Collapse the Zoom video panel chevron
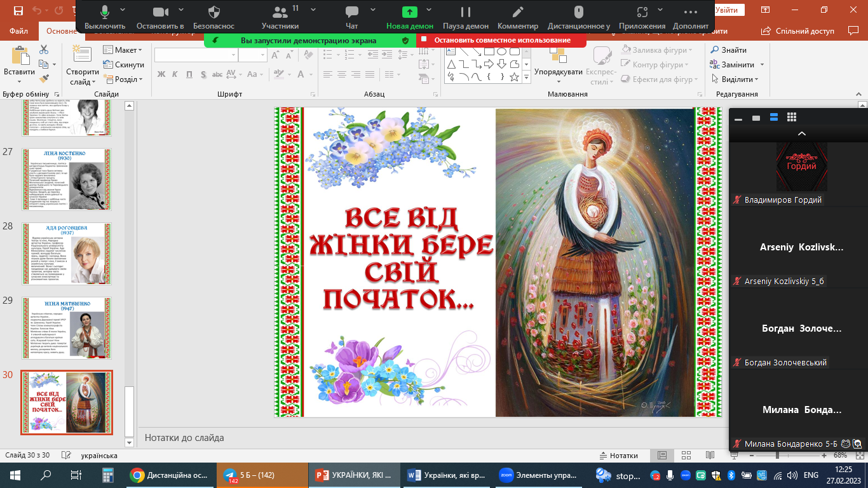Screen dimensions: 868x488 coord(802,133)
